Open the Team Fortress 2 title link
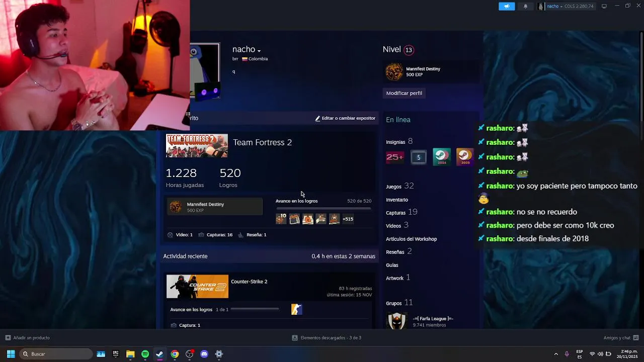The width and height of the screenshot is (644, 362). coord(262,142)
